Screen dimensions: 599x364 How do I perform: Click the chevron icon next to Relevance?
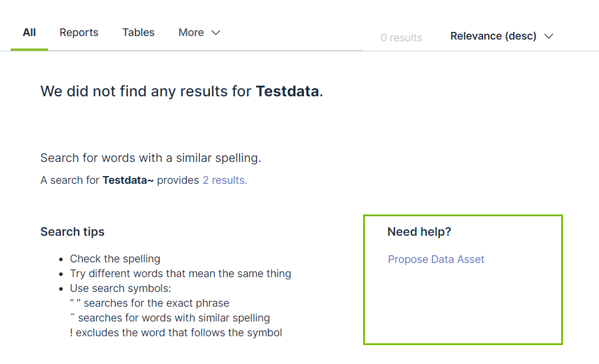tap(549, 36)
